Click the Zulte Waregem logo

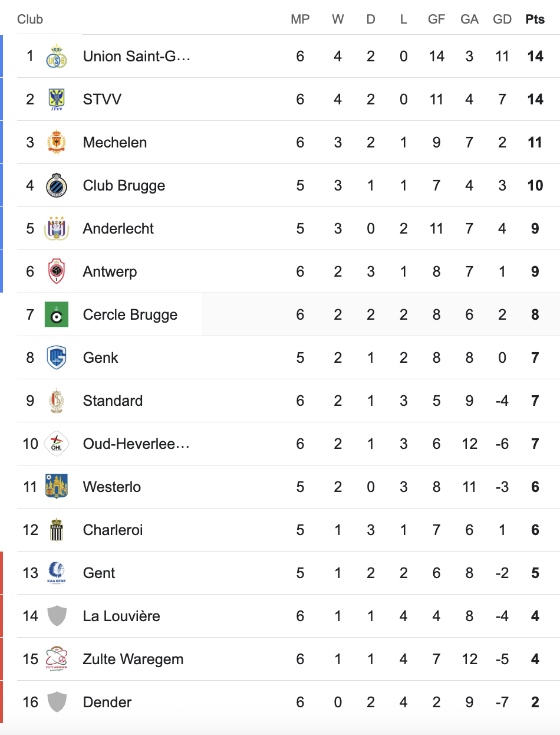tap(57, 659)
